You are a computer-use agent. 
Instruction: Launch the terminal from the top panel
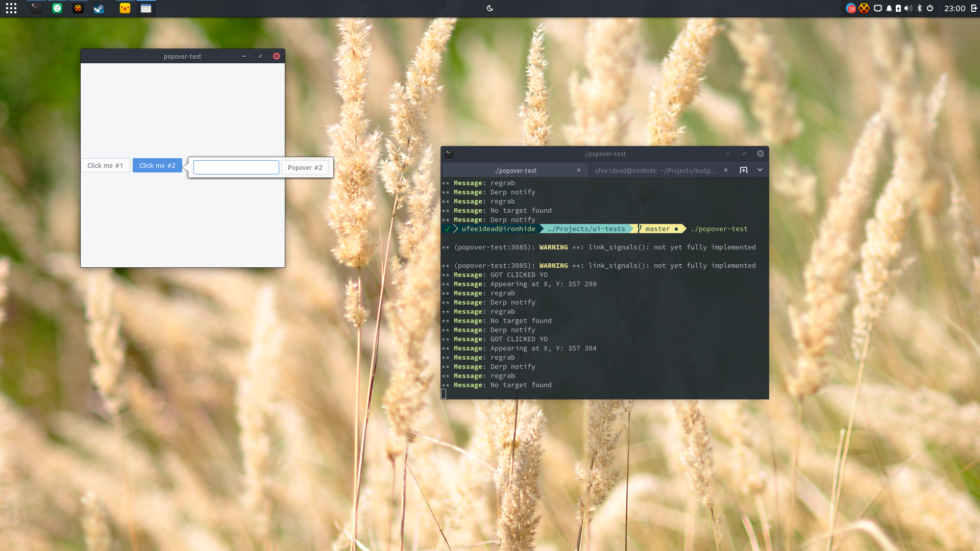pyautogui.click(x=36, y=8)
